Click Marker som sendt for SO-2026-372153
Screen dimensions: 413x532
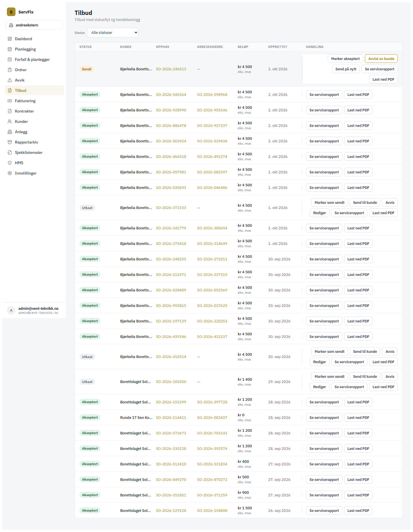point(330,202)
